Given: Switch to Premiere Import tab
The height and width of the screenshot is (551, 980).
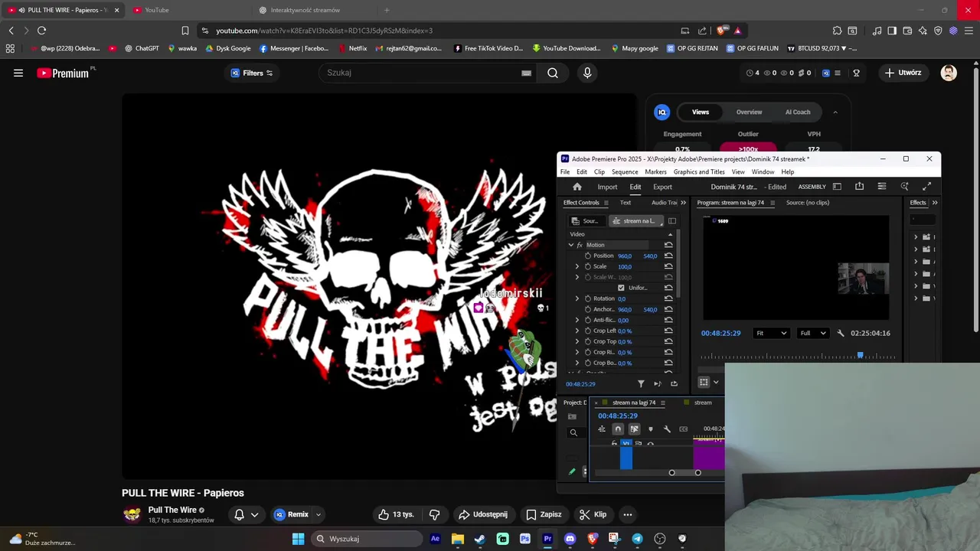Looking at the screenshot, I should [x=607, y=187].
